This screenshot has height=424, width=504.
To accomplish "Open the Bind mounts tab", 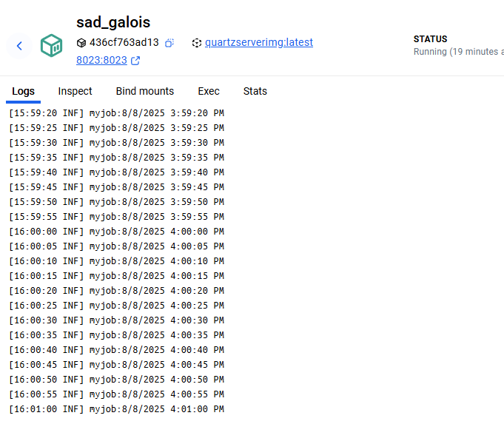I will click(x=144, y=91).
